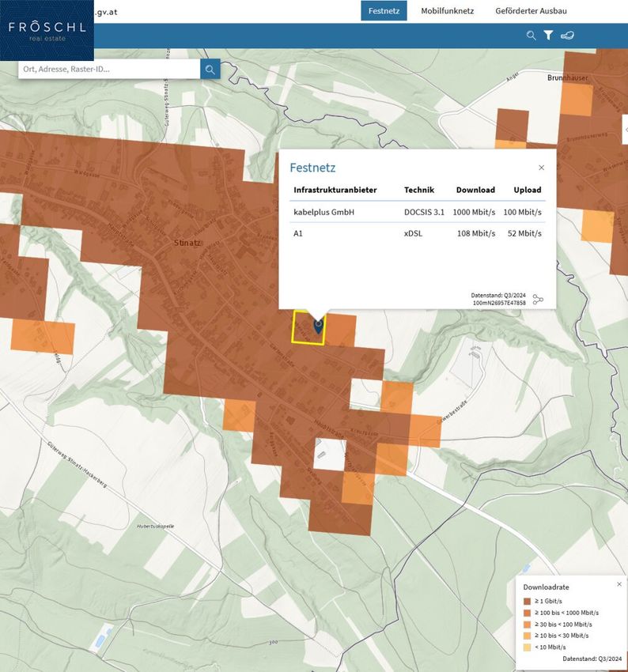The height and width of the screenshot is (672, 628).
Task: Click the Fröschl real estate logo
Action: [47, 30]
